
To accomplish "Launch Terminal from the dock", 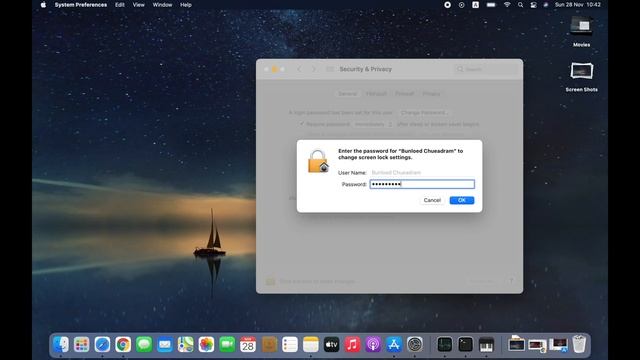I will 465,344.
